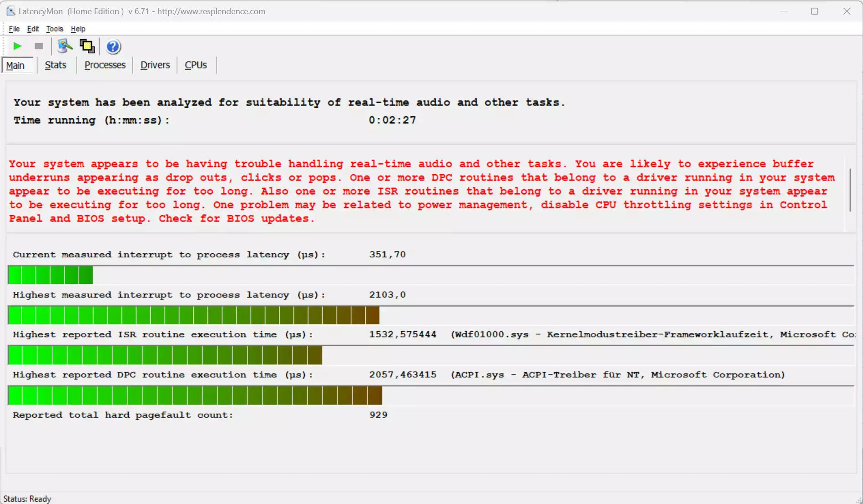
Task: Click the 'Status: Ready' status bar text
Action: pyautogui.click(x=27, y=499)
